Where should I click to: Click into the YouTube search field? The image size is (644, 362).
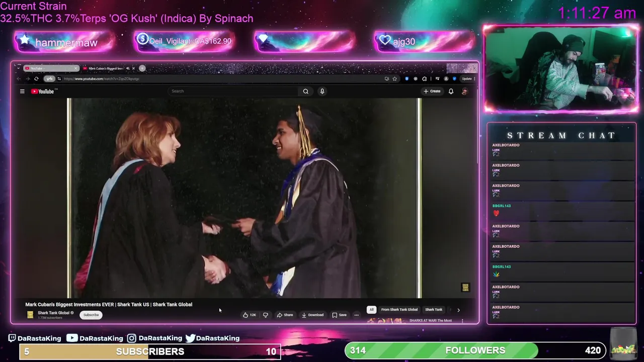[234, 91]
